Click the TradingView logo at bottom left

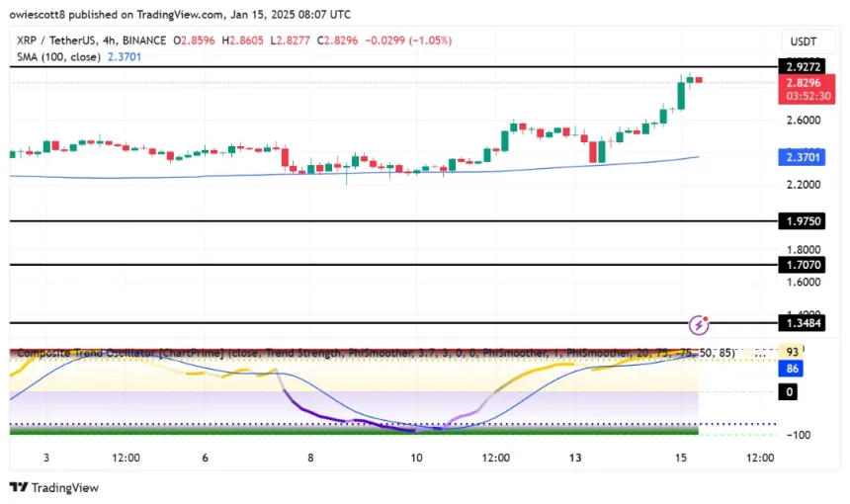54,487
